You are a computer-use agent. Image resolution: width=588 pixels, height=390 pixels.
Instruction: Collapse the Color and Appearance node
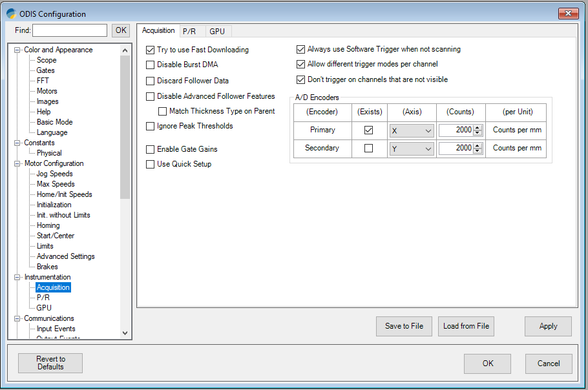18,50
